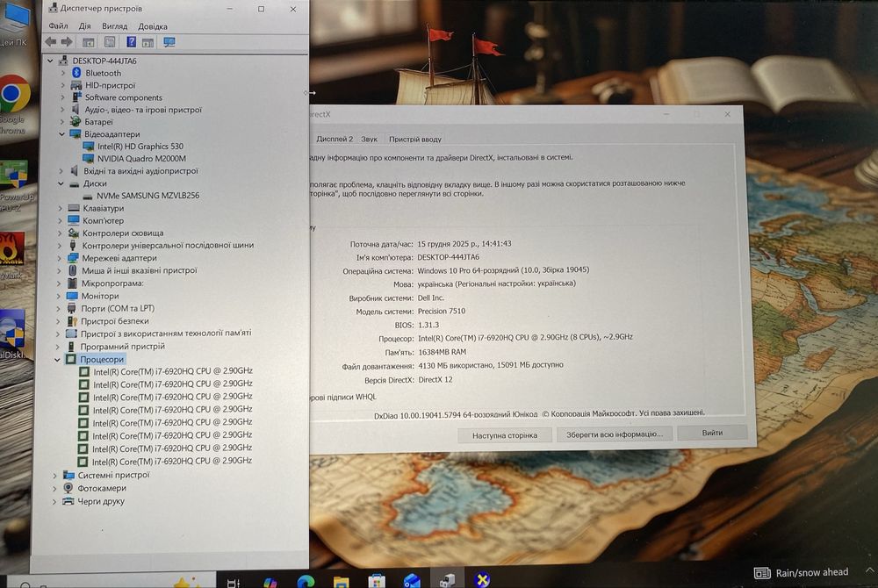This screenshot has width=878, height=588.
Task: Click the 'DirectX 12' version value
Action: [x=435, y=379]
